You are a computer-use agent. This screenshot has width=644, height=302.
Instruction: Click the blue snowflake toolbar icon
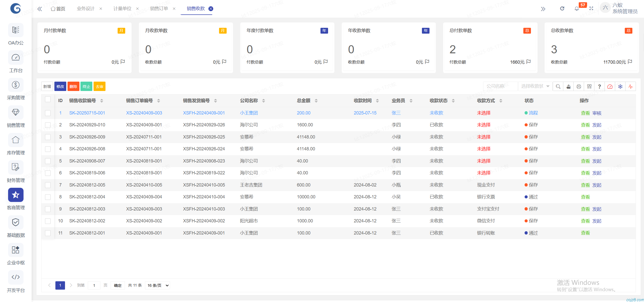click(620, 86)
